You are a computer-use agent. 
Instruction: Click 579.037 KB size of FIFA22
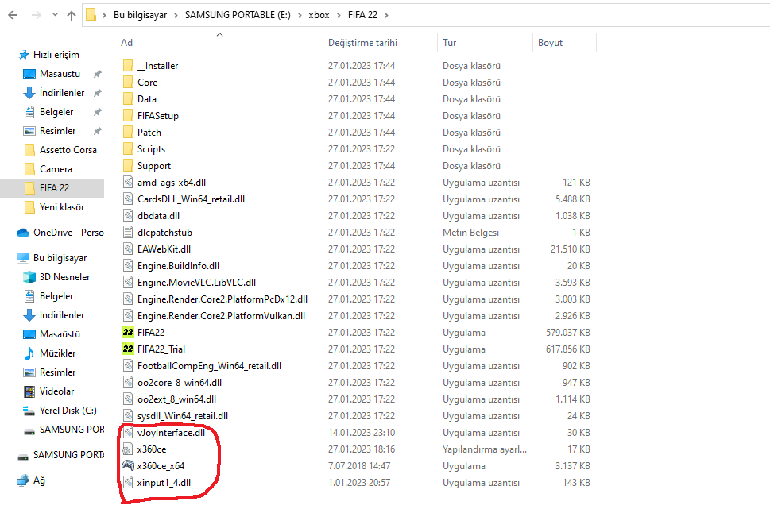pos(567,333)
